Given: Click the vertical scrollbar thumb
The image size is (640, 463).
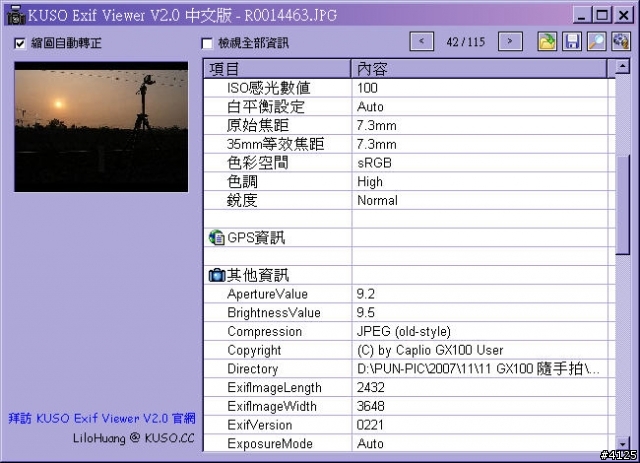Looking at the screenshot, I should (x=622, y=204).
